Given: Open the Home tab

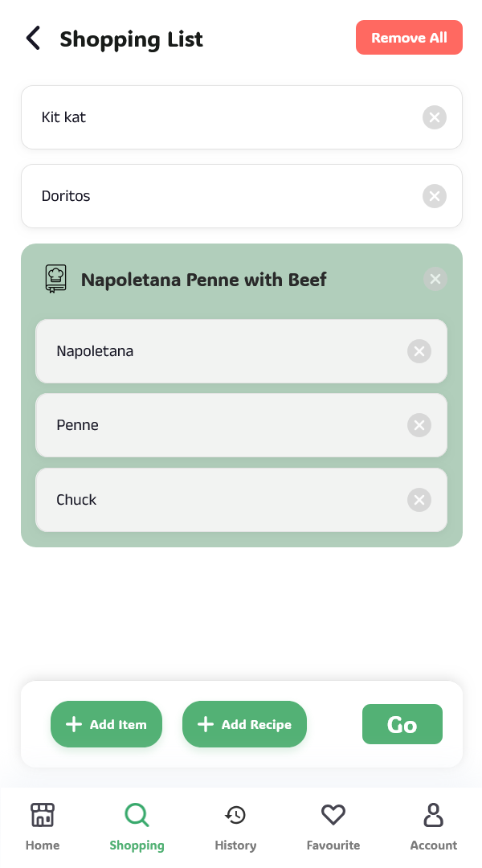Looking at the screenshot, I should pyautogui.click(x=43, y=826).
